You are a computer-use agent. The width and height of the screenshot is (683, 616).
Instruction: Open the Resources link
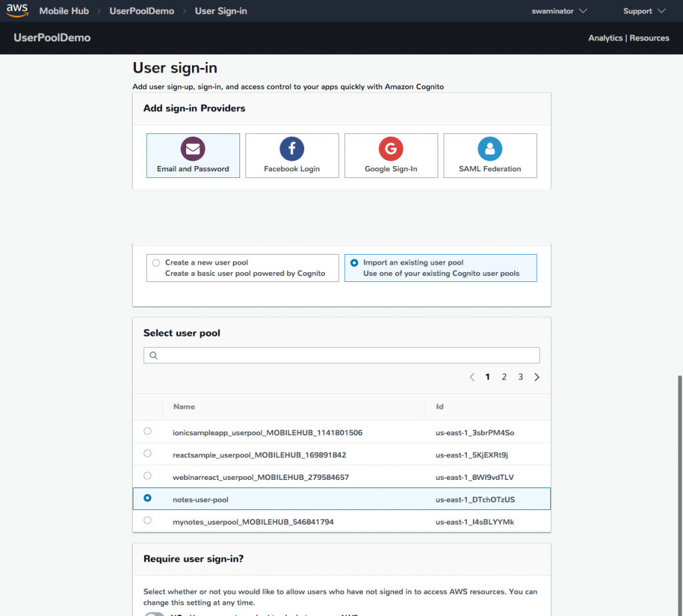coord(649,38)
